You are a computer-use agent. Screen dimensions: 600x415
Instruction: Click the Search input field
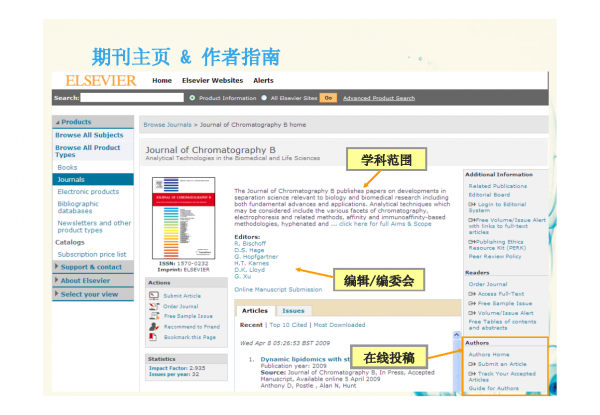[132, 98]
